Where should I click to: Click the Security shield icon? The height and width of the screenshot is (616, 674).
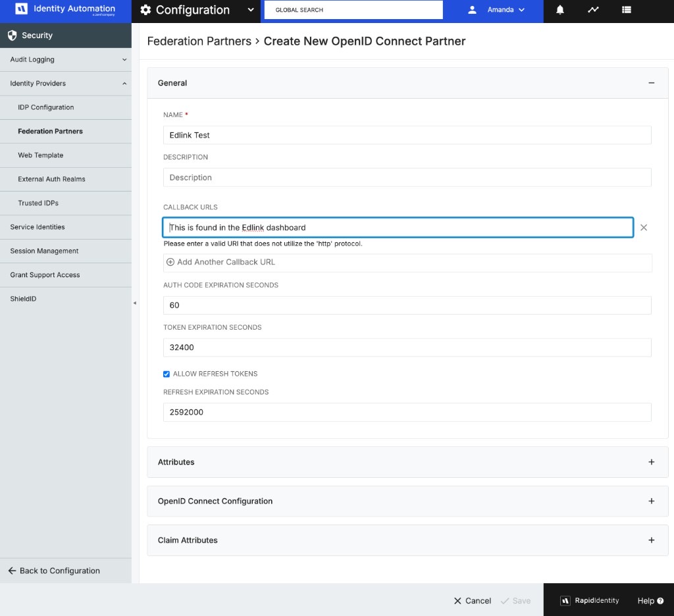click(13, 36)
